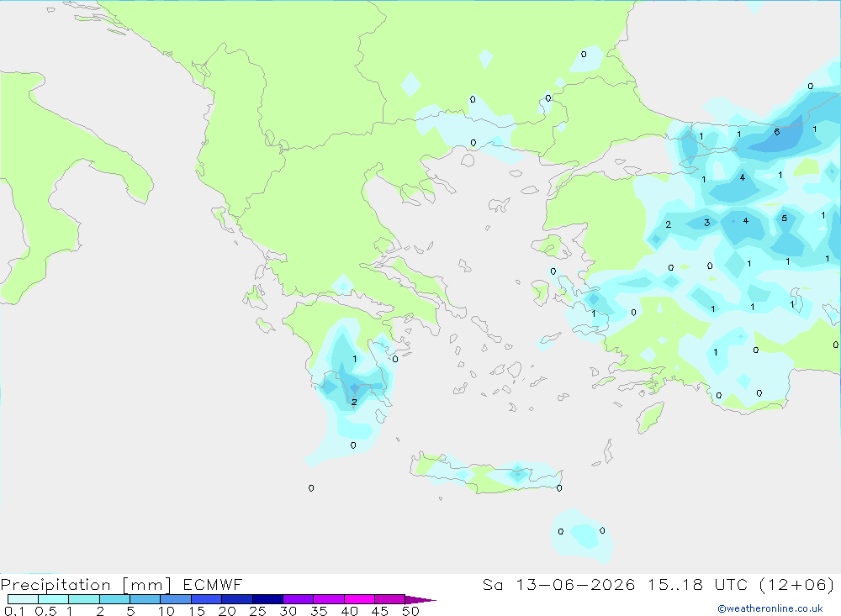The image size is (841, 616).
Task: Click the 0.1–0.5 mm legend color swatch
Action: tap(23, 599)
